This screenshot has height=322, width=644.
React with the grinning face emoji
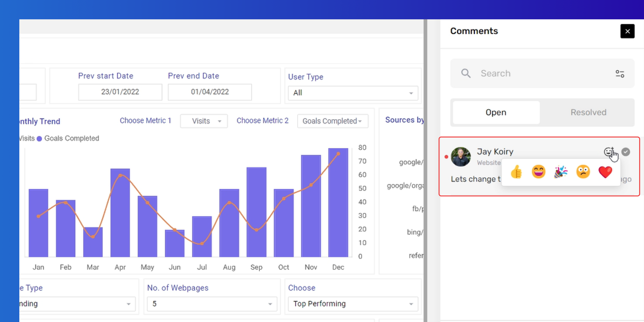[x=538, y=172]
